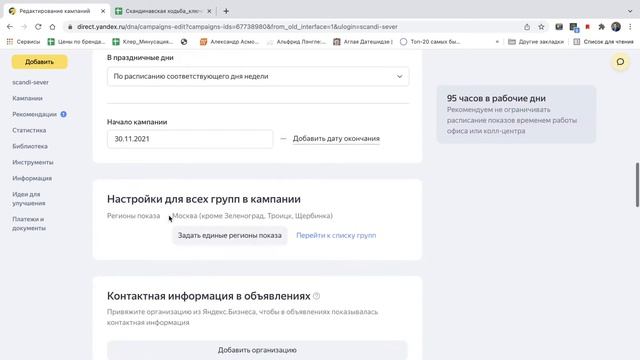This screenshot has height=360, width=640.
Task: Open the Альфрид Лэнгле bookmark
Action: tap(296, 42)
